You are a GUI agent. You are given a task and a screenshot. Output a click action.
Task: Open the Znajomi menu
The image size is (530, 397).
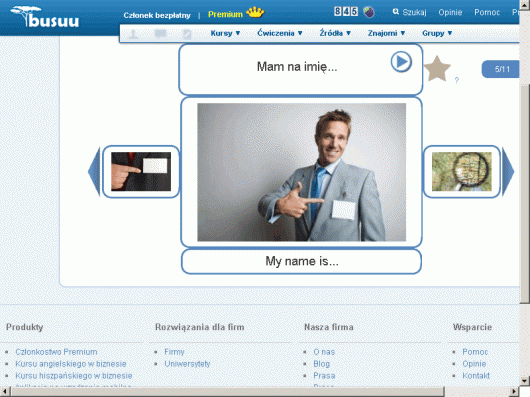[x=386, y=33]
